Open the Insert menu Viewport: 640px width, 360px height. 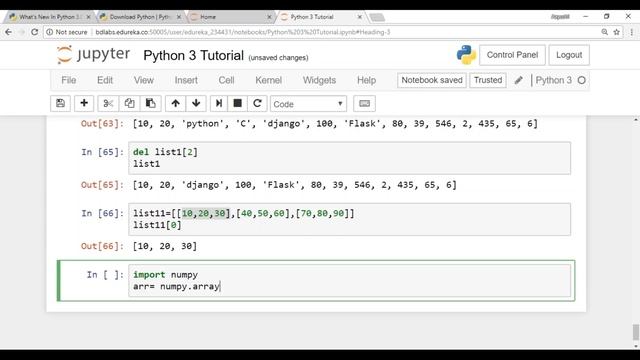(186, 80)
